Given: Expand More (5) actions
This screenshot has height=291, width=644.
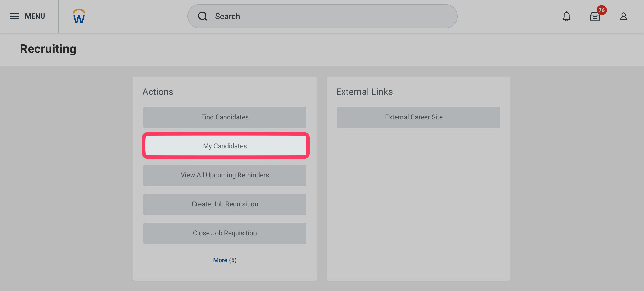Looking at the screenshot, I should [x=225, y=260].
